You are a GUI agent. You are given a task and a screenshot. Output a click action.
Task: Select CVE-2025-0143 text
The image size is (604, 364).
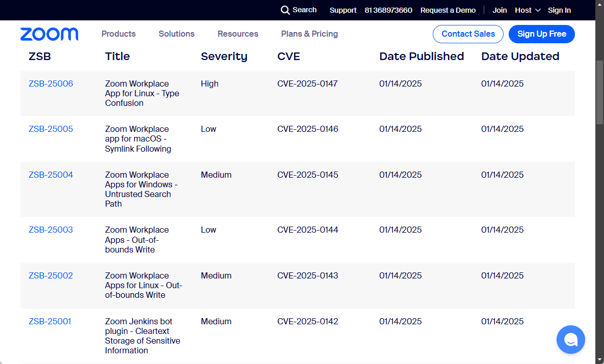tap(308, 275)
